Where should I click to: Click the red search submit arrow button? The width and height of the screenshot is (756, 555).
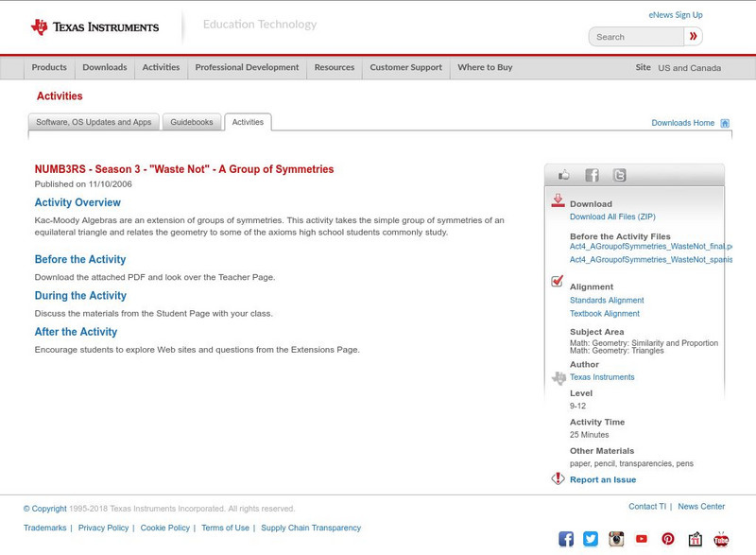(693, 36)
